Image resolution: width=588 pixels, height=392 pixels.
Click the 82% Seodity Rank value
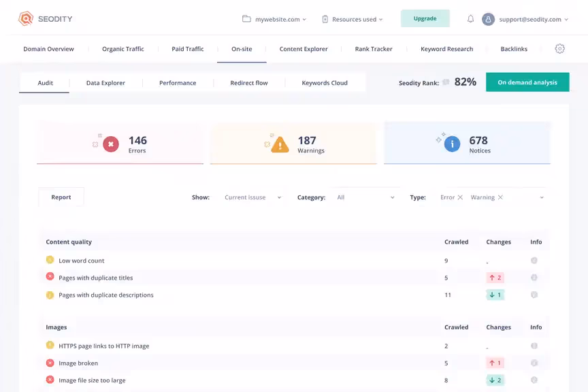pos(465,82)
